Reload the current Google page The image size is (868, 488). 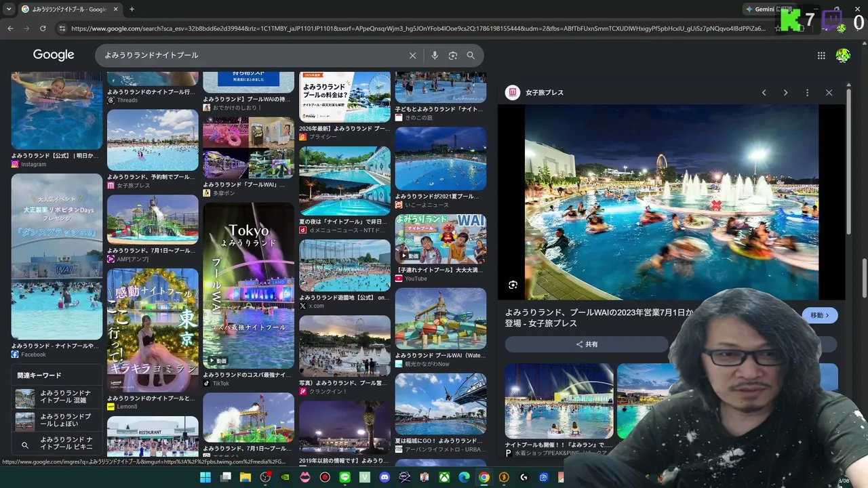[43, 28]
